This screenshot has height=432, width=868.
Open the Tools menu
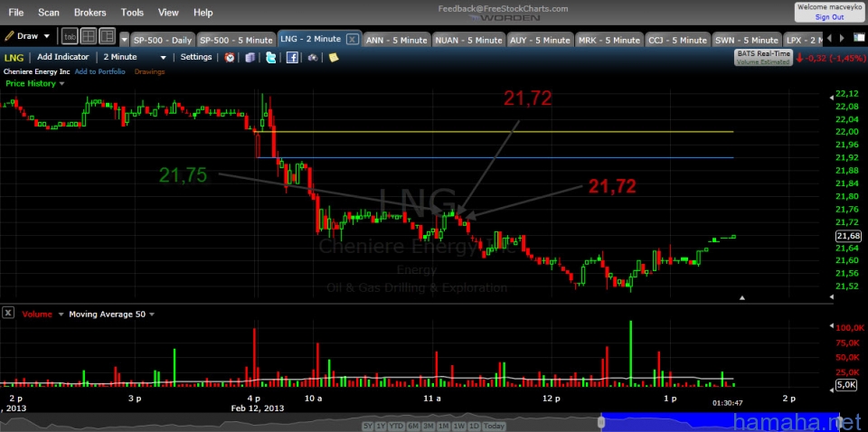(132, 12)
